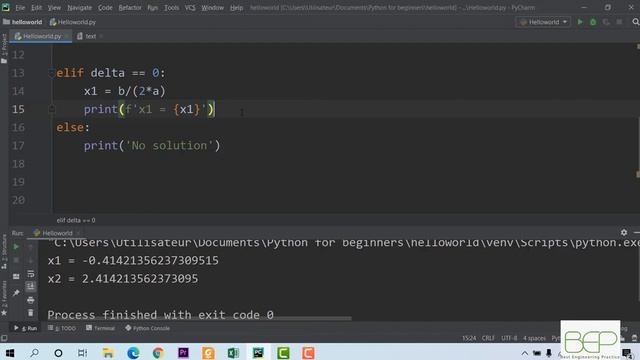This screenshot has height=360, width=640.
Task: Close the text editor tab
Action: (101, 36)
